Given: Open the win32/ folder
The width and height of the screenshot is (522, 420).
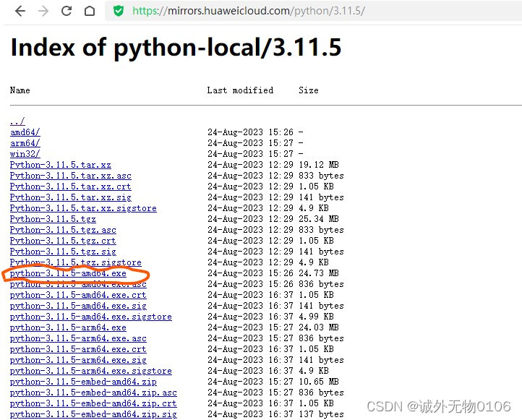Looking at the screenshot, I should (25, 154).
